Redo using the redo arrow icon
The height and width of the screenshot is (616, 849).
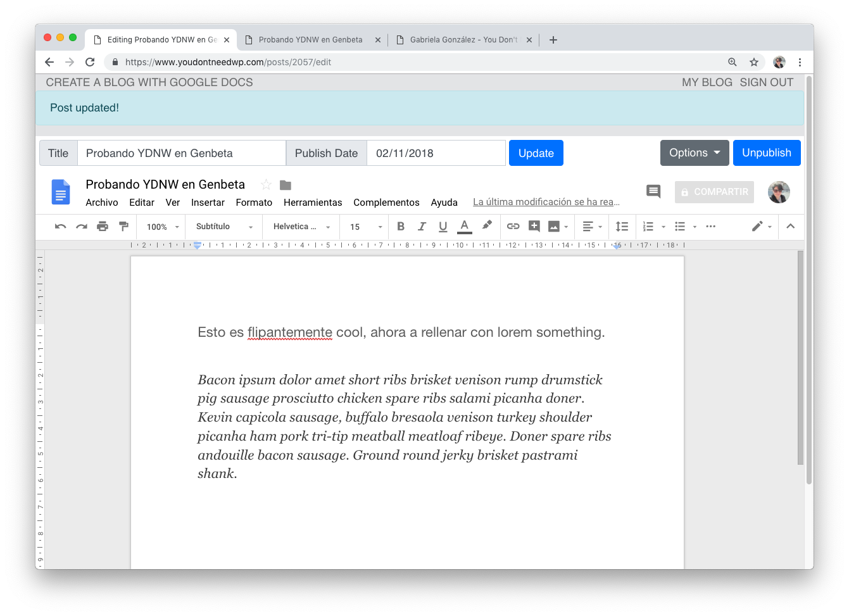point(81,226)
